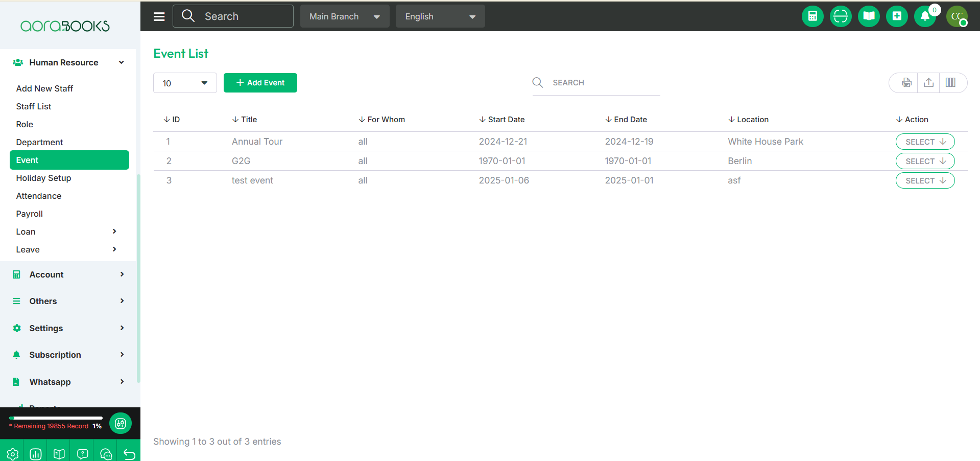
Task: Select the Event menu item
Action: (69, 160)
